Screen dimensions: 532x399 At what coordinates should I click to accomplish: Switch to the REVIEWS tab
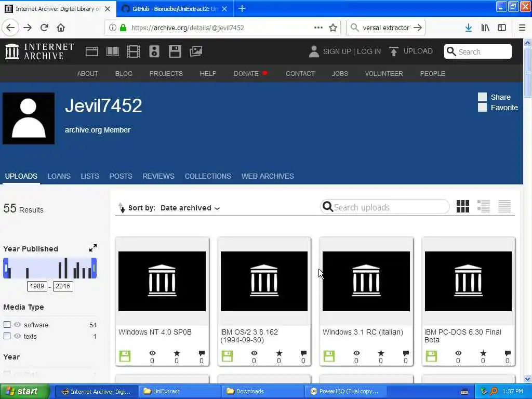158,176
